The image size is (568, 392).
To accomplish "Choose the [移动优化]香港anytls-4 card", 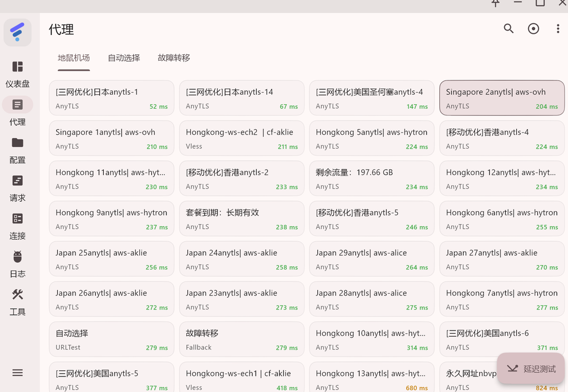I will coord(501,138).
